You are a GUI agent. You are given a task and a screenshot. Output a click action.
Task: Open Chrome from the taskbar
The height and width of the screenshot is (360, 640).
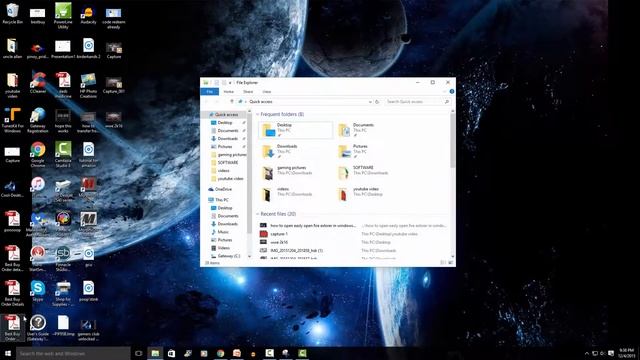click(x=220, y=353)
